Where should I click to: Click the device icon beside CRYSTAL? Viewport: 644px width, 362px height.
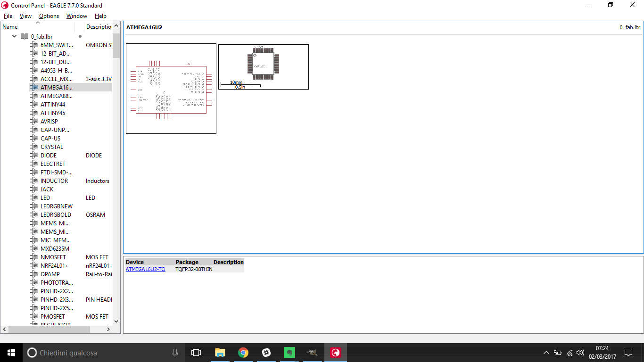[x=34, y=147]
